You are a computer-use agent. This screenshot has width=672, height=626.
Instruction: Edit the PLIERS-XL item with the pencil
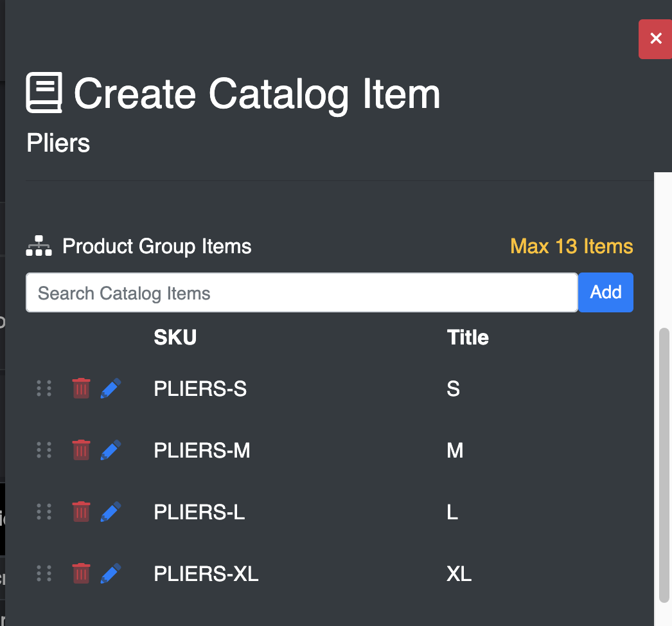(x=111, y=573)
